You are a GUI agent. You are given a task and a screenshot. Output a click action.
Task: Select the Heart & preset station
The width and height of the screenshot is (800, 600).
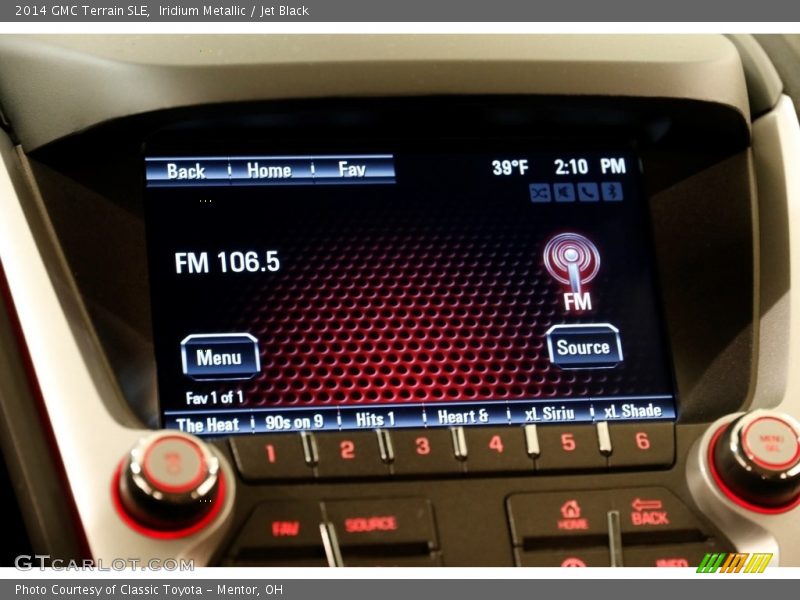[x=462, y=417]
